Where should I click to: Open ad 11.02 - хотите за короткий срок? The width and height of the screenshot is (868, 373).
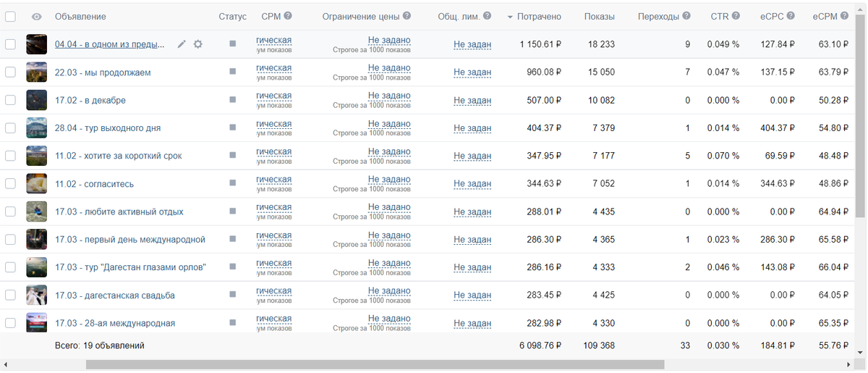(119, 156)
